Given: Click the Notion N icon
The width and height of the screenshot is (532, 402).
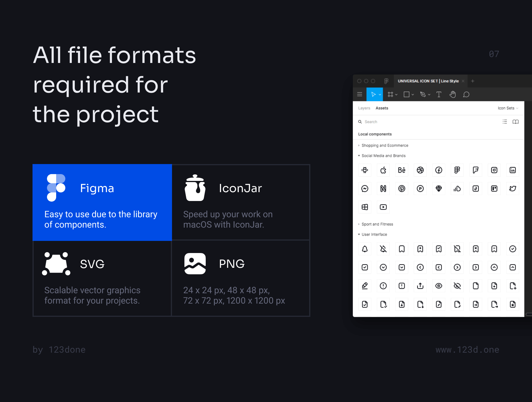Looking at the screenshot, I should (x=383, y=189).
